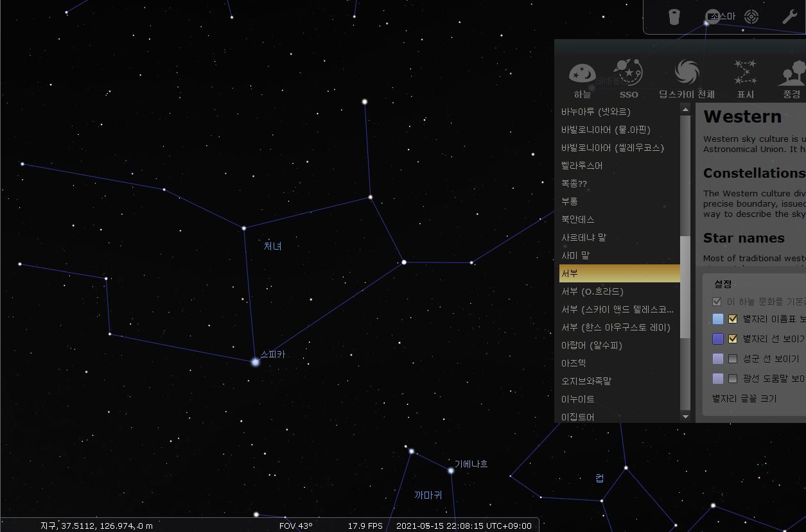Open the asterism line (성군 선) color swatch
Image resolution: width=806 pixels, height=532 pixels.
(718, 359)
